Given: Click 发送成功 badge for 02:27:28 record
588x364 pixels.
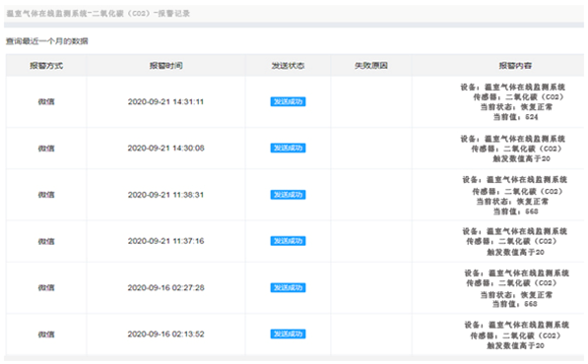Looking at the screenshot, I should [288, 287].
